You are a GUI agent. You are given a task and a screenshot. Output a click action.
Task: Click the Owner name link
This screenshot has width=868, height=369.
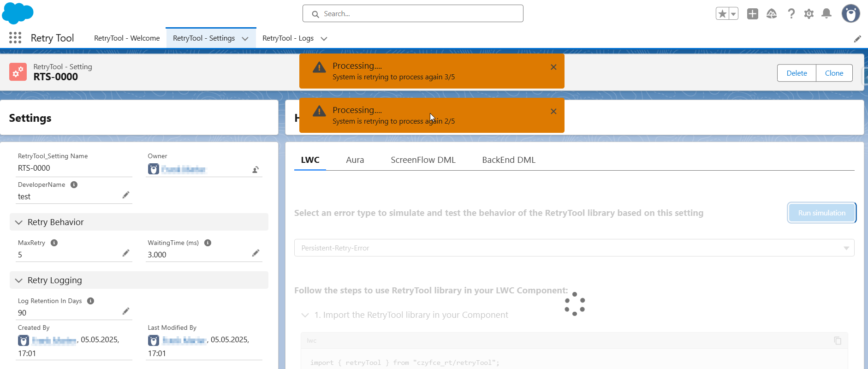point(184,169)
